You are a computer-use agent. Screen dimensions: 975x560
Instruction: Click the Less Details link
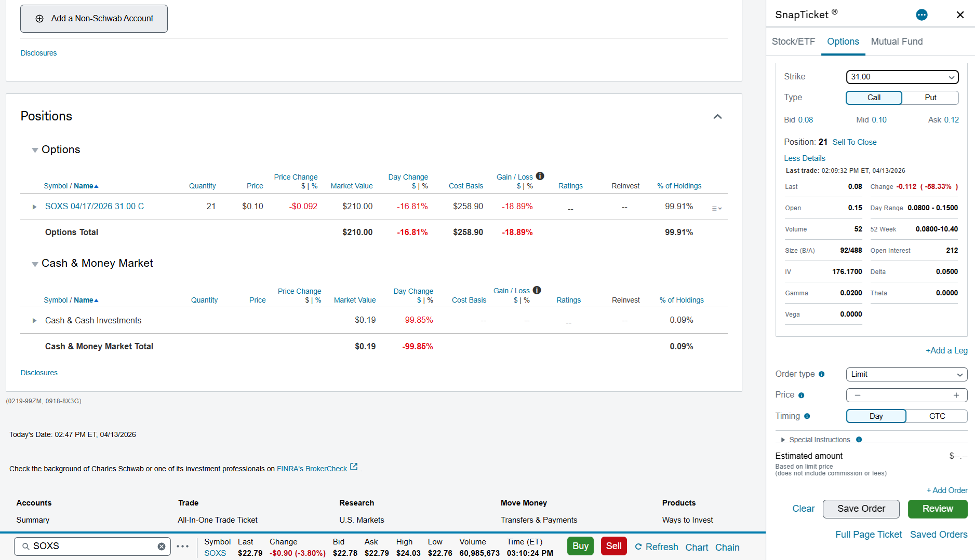pyautogui.click(x=805, y=158)
